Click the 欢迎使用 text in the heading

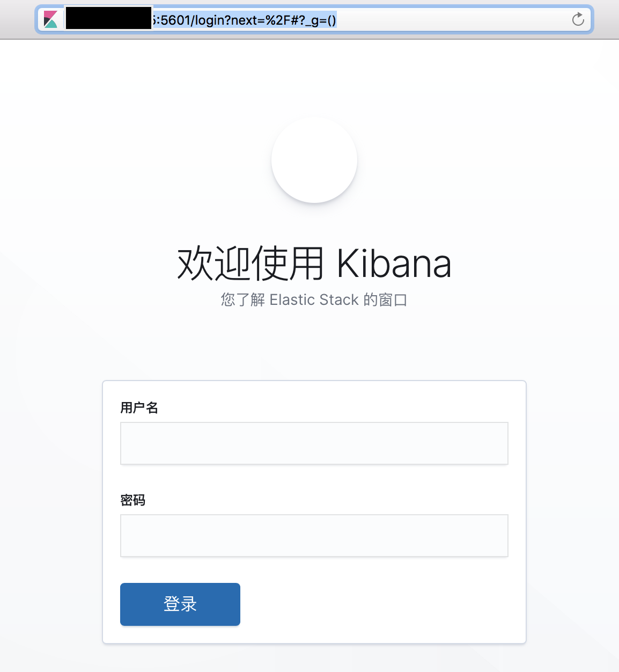click(x=250, y=264)
